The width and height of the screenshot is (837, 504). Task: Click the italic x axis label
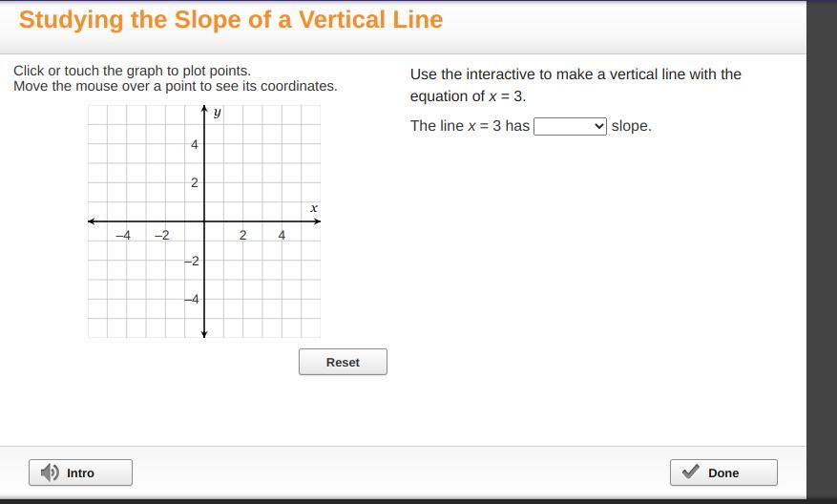(313, 208)
